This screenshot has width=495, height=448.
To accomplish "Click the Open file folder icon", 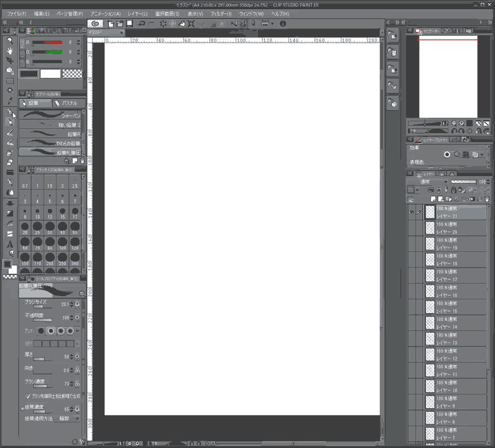I will pyautogui.click(x=119, y=24).
